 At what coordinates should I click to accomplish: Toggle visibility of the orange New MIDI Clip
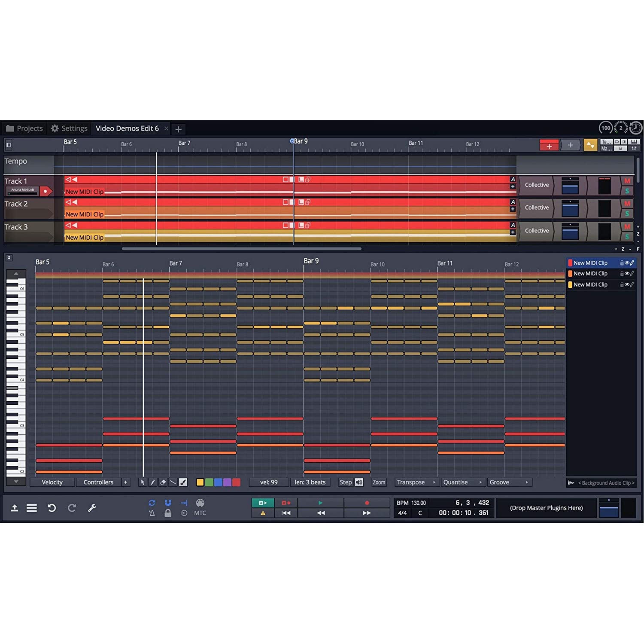627,274
